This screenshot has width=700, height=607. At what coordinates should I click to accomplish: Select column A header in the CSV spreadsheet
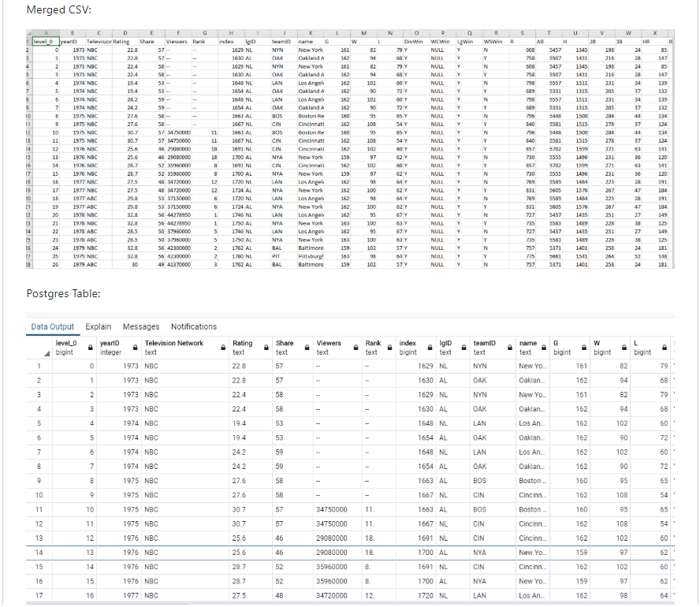tap(46, 33)
